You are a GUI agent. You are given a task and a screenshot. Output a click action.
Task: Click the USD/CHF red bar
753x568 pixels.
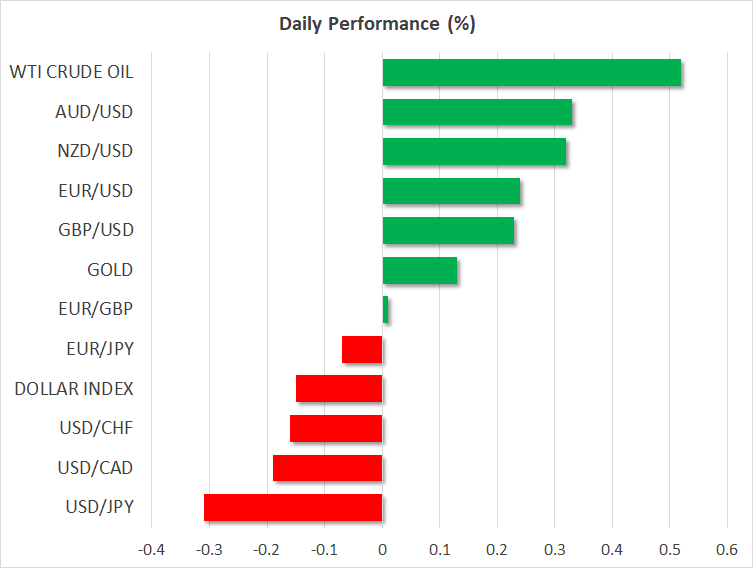tap(336, 428)
